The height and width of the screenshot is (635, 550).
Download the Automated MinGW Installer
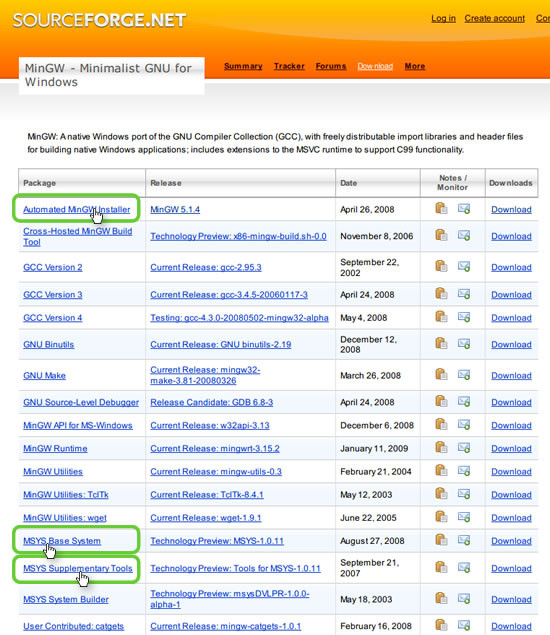[x=511, y=209]
